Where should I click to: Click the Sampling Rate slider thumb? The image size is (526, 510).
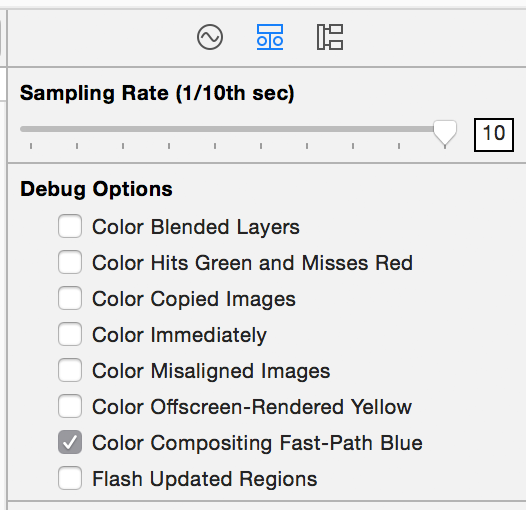tap(445, 133)
